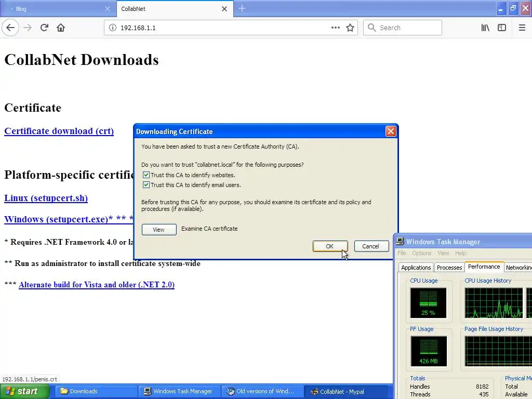This screenshot has height=399, width=532.
Task: Show site information icon in address bar
Action: (x=112, y=28)
